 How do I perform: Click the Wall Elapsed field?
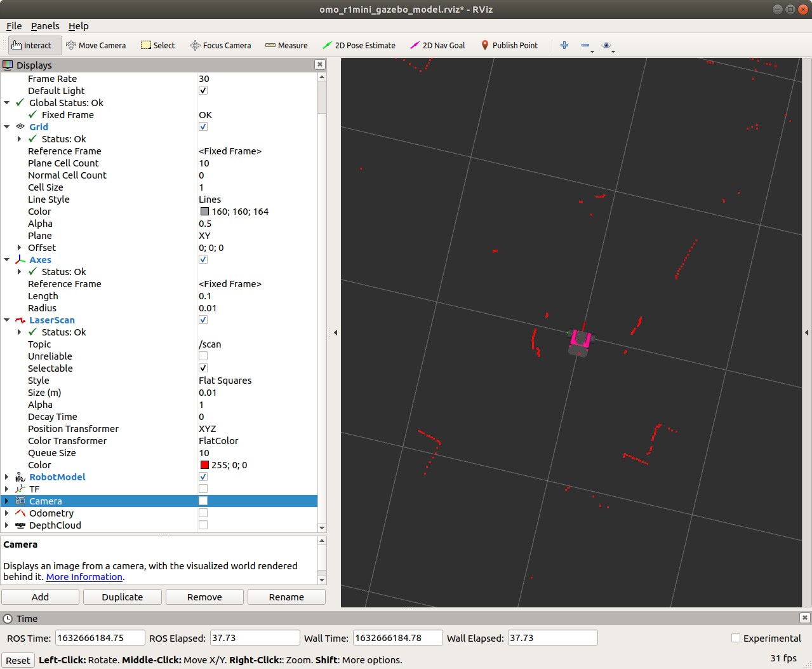(552, 638)
